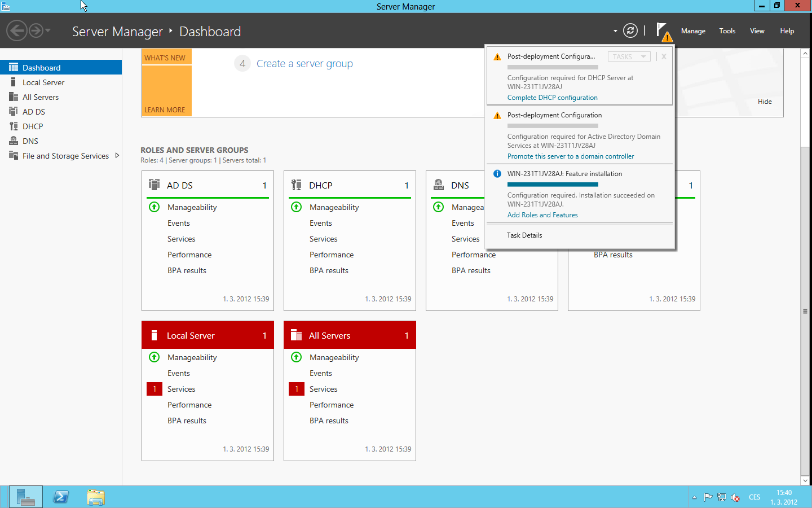Click the Forward navigation arrow
The height and width of the screenshot is (508, 812).
point(36,30)
